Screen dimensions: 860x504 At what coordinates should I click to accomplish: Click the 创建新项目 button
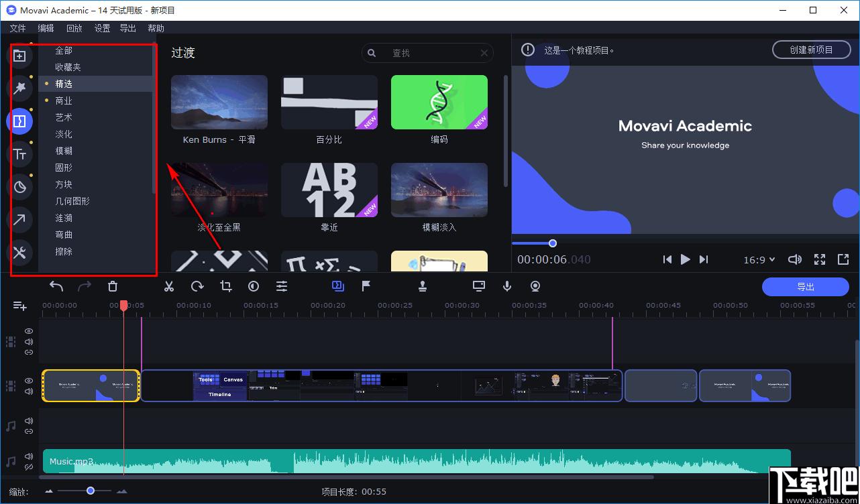click(x=811, y=50)
